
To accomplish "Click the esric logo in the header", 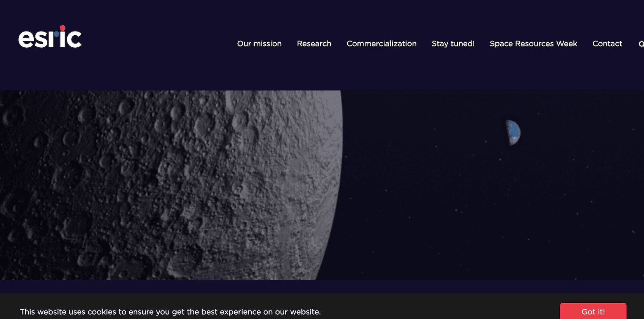I will tap(50, 38).
